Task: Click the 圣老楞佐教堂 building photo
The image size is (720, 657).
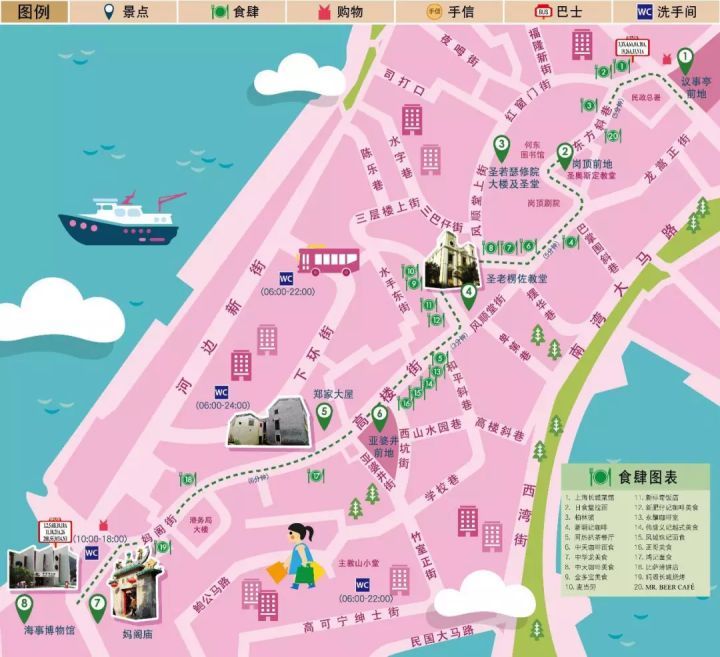Action: tap(443, 264)
